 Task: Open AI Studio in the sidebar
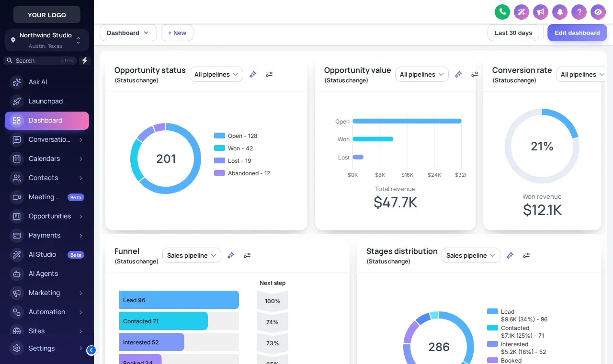(x=47, y=254)
